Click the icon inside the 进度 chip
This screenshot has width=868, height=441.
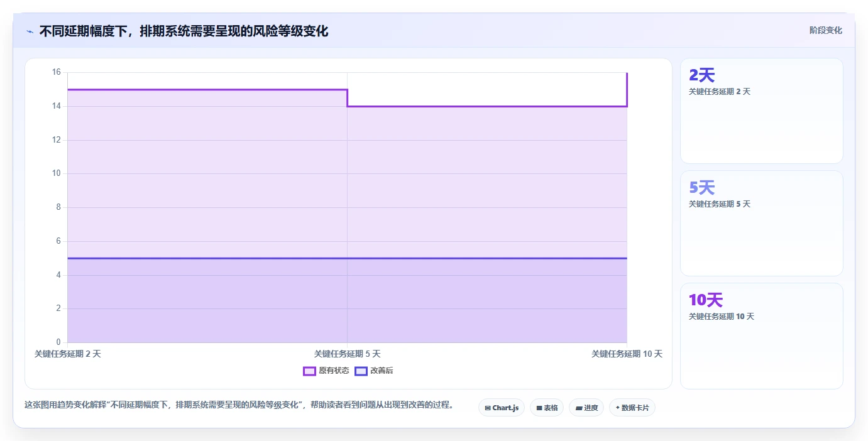579,408
